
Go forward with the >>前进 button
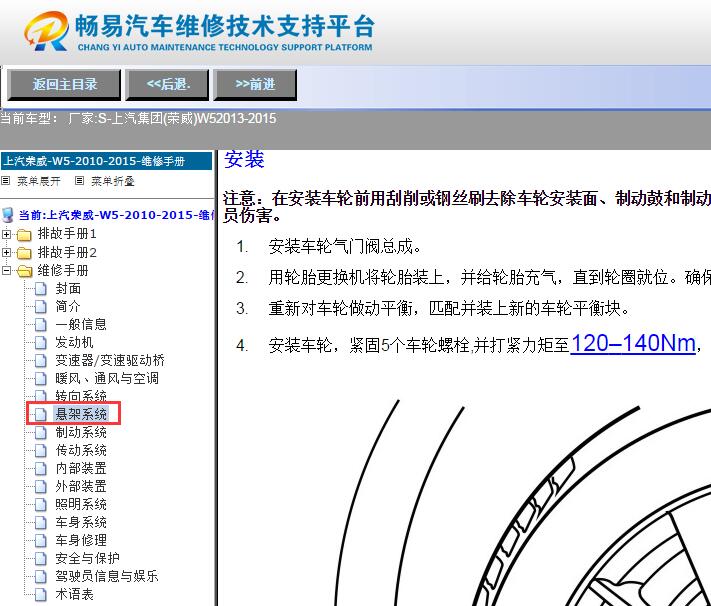(x=255, y=84)
